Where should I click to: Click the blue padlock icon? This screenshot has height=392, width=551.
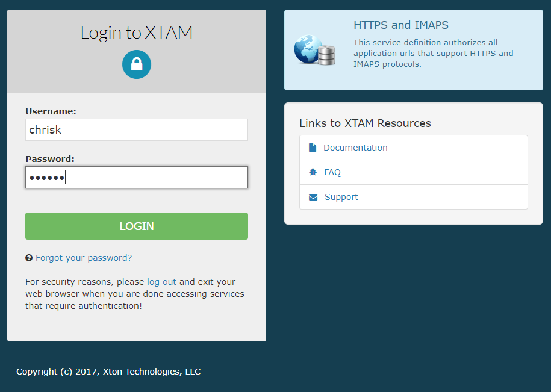tap(137, 64)
